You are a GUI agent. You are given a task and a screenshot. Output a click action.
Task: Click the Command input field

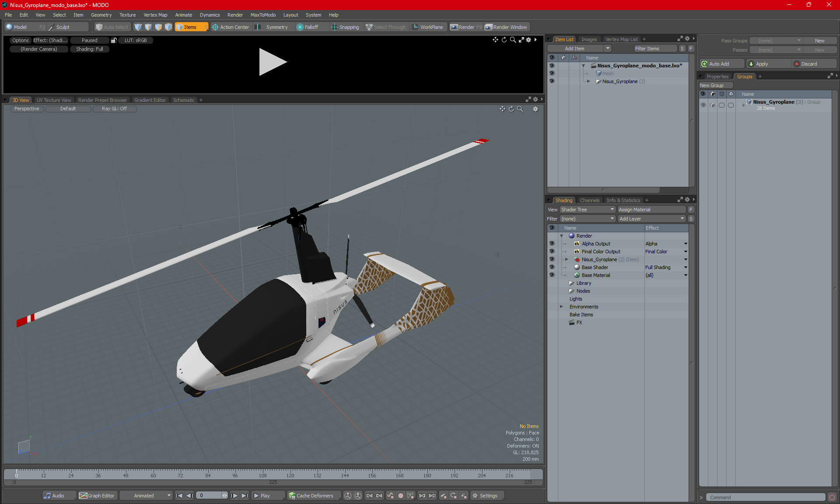[766, 497]
